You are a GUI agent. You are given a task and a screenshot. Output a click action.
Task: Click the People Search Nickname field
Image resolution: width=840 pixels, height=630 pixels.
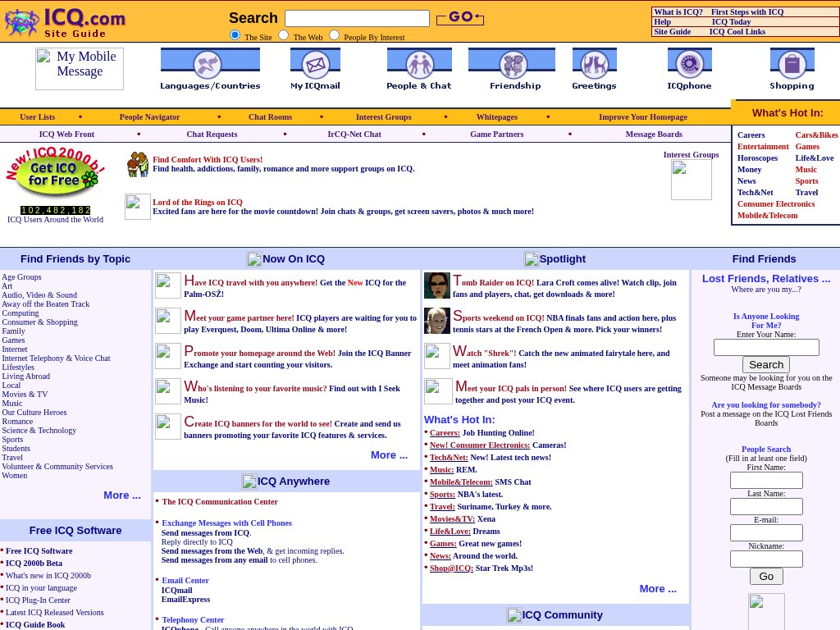(766, 559)
